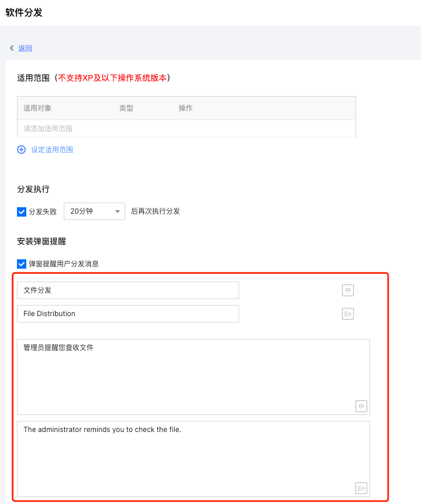Click the 请添加适用范围 empty table row

[x=187, y=129]
